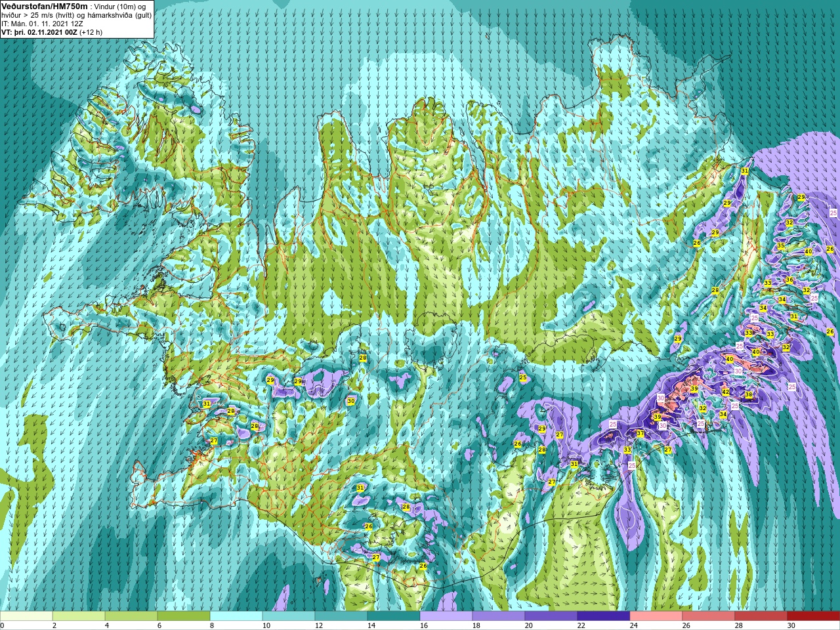Click legend tick label "10"
The image size is (840, 630).
click(x=266, y=625)
